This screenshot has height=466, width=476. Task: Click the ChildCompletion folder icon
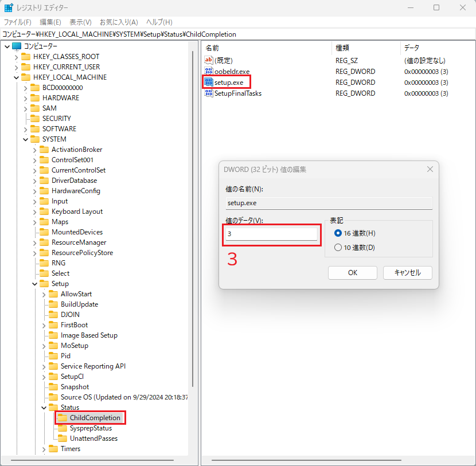point(63,418)
